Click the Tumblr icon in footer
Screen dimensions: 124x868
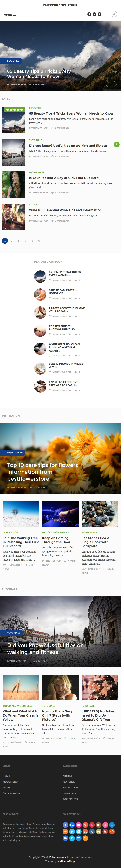pyautogui.click(x=92, y=831)
